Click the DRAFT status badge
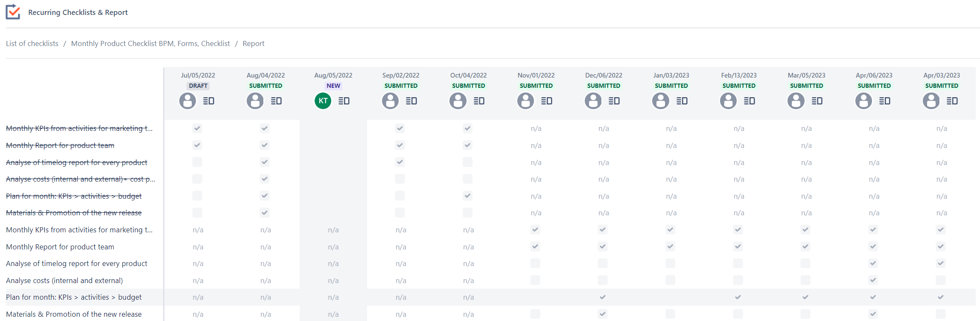 pyautogui.click(x=198, y=86)
